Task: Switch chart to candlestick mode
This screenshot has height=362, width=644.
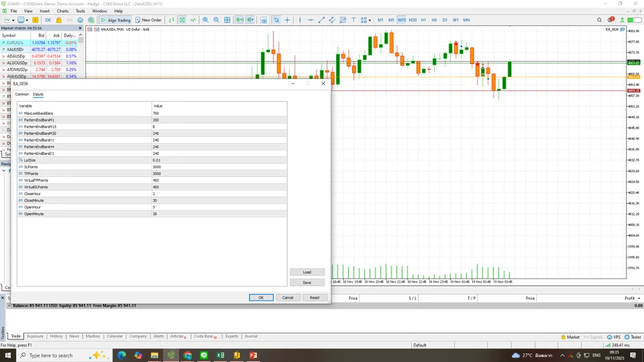Action: pos(182,19)
